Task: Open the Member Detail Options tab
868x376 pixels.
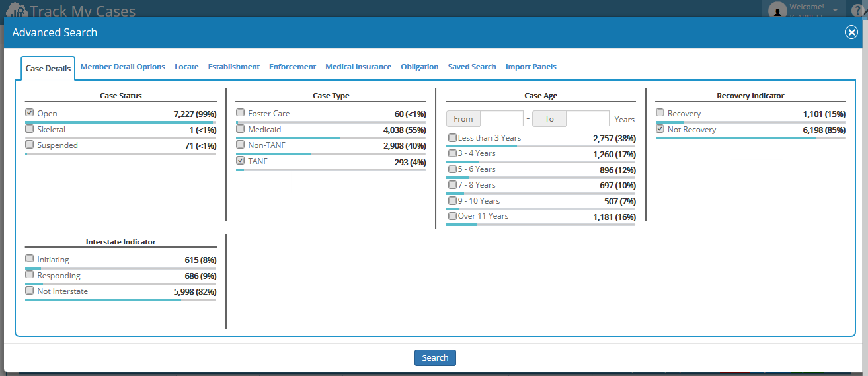Action: click(123, 67)
